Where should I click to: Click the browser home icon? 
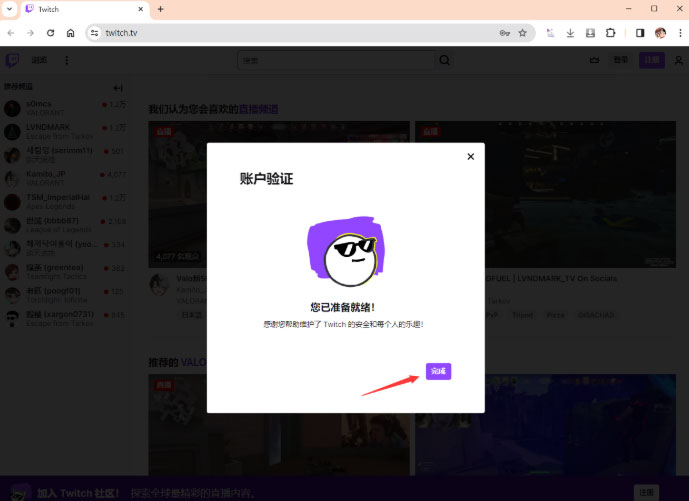[x=70, y=33]
